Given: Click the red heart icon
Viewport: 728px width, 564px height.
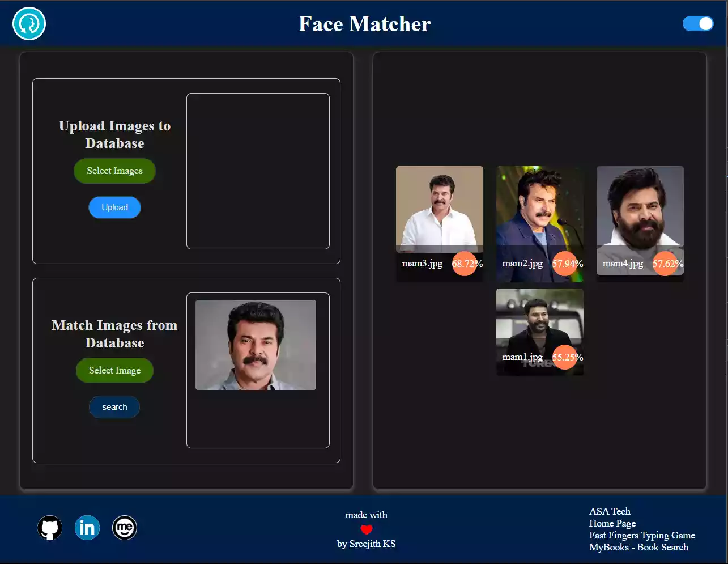Looking at the screenshot, I should pyautogui.click(x=367, y=529).
